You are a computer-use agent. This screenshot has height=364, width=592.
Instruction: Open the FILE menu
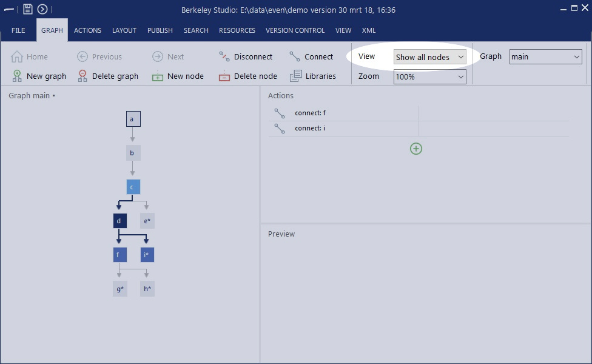tap(18, 30)
